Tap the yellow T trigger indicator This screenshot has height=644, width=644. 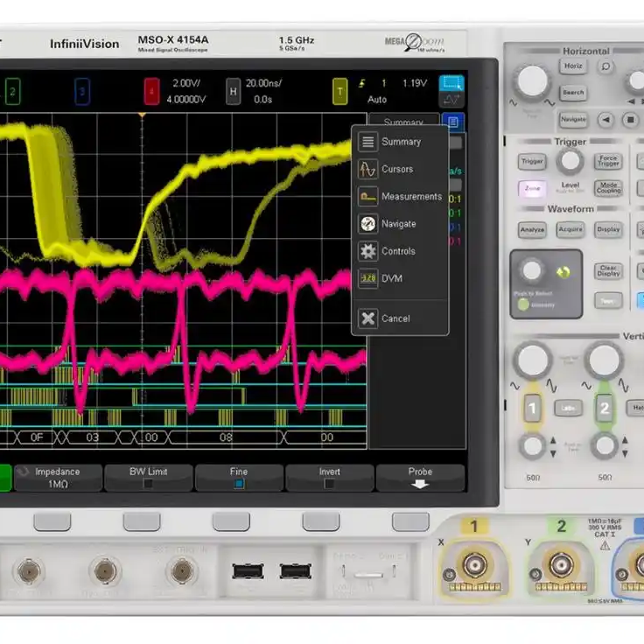(339, 91)
